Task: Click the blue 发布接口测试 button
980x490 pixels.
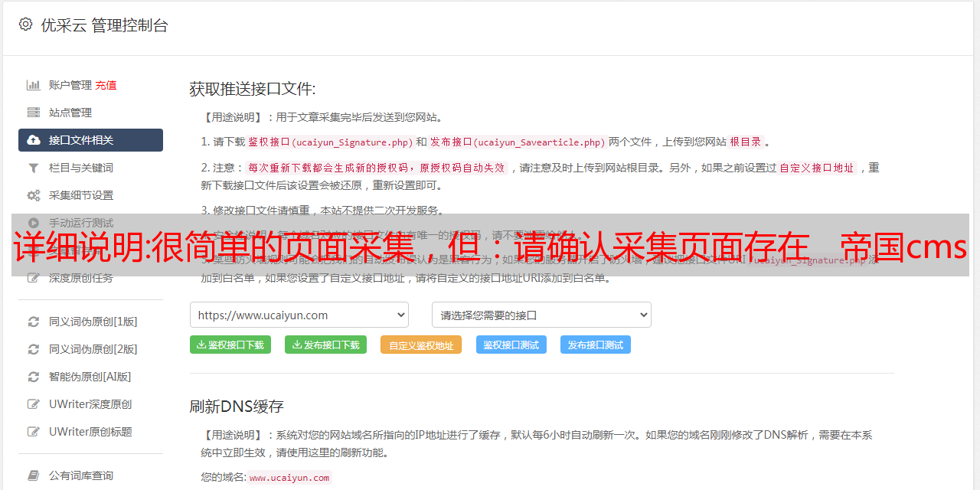Action: tap(596, 345)
